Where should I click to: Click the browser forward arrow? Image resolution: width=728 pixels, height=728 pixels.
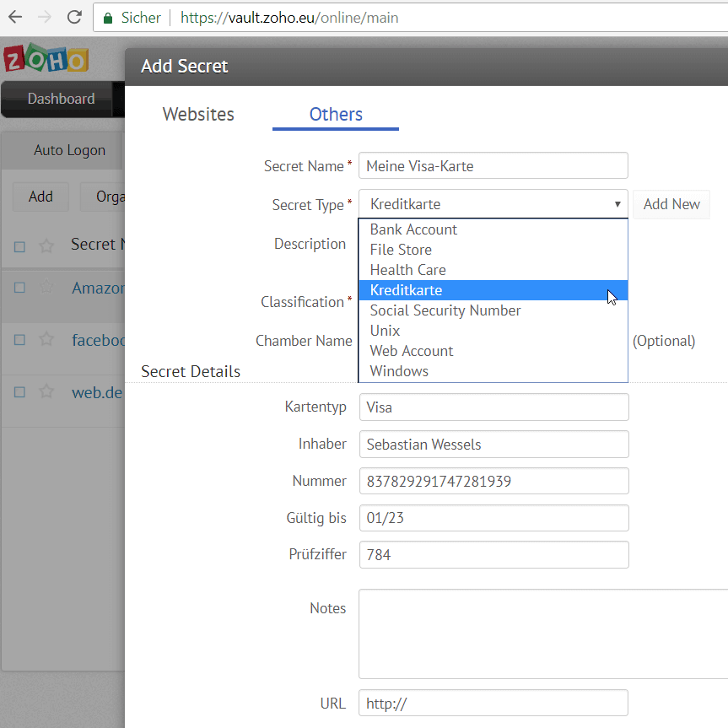click(x=45, y=17)
